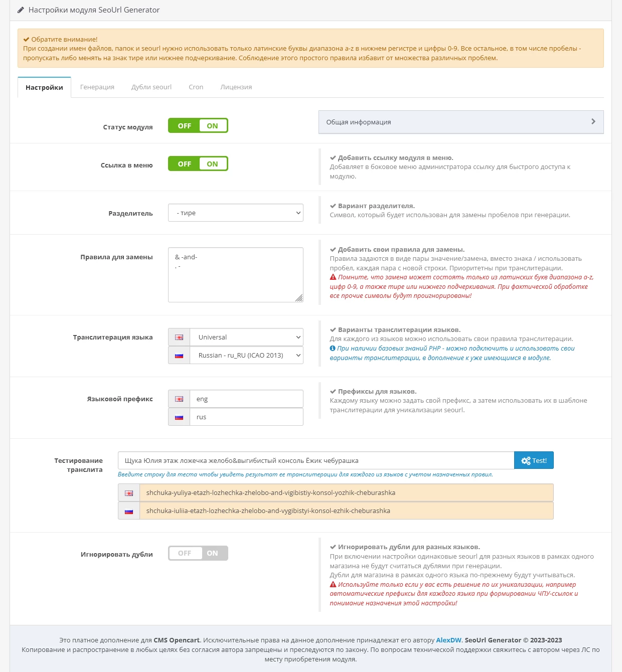Open the Russian ru_RU ICAO 2013 dropdown
This screenshot has height=672, width=622.
click(246, 355)
